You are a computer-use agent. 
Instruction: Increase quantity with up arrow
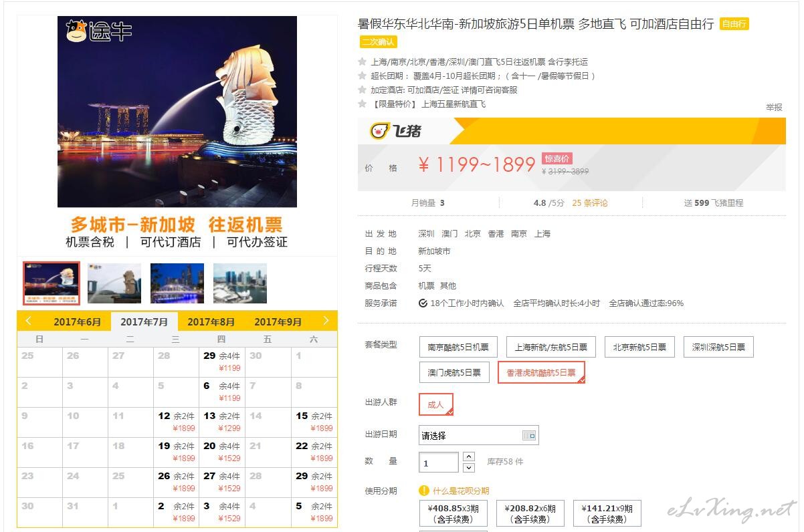(469, 456)
